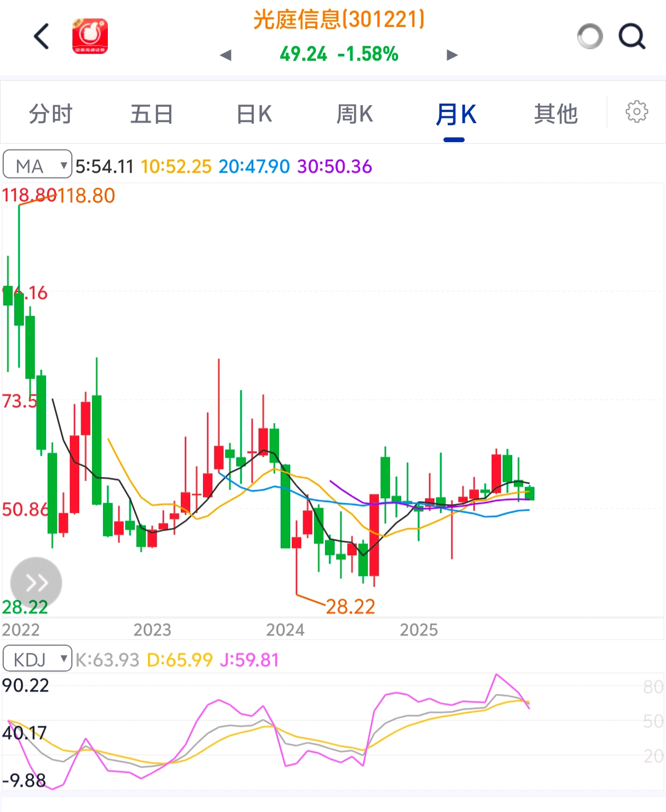Image resolution: width=666 pixels, height=812 pixels.
Task: Tap the KDJ 90.22 axis label
Action: click(25, 685)
